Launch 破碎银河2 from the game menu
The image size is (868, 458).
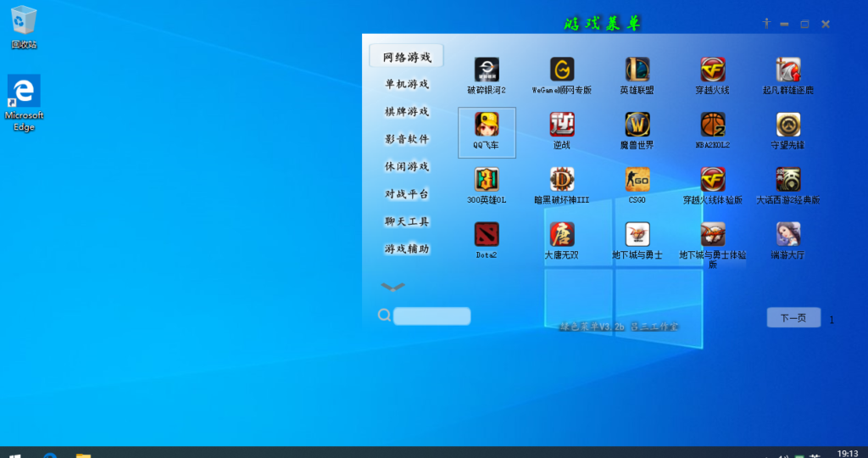[487, 70]
